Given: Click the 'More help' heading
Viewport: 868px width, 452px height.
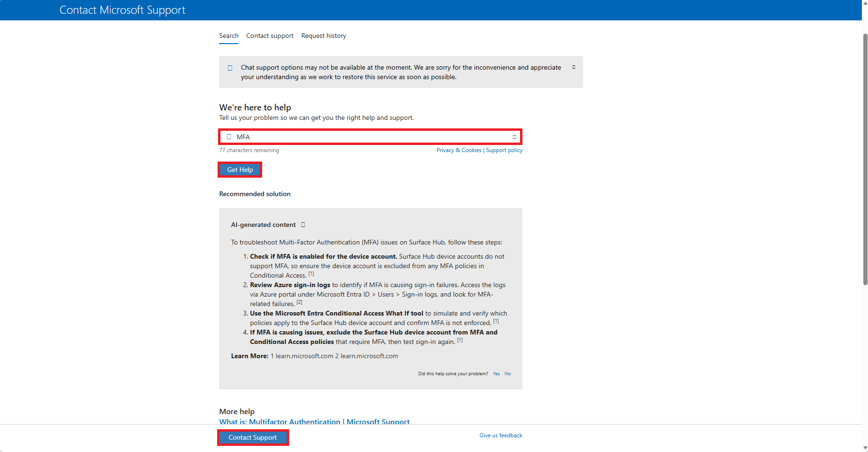Looking at the screenshot, I should (237, 411).
